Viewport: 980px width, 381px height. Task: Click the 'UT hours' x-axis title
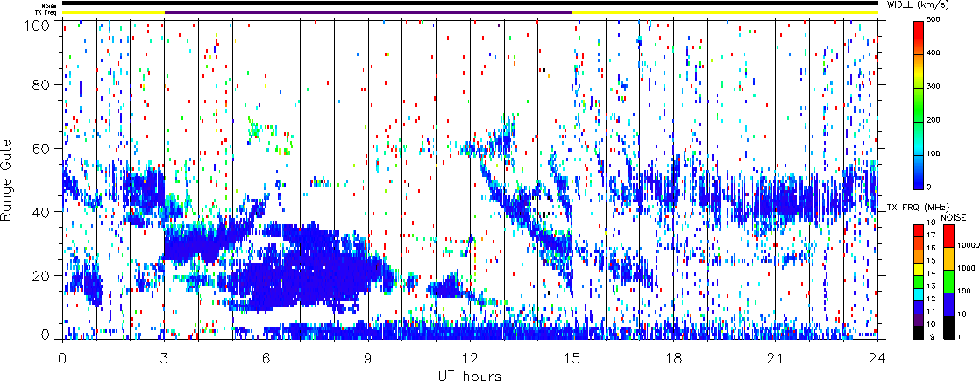(x=470, y=374)
